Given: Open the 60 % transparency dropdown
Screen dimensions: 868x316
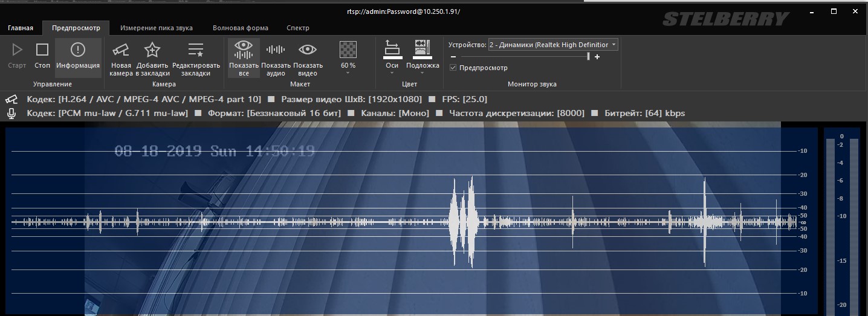Looking at the screenshot, I should [x=348, y=59].
